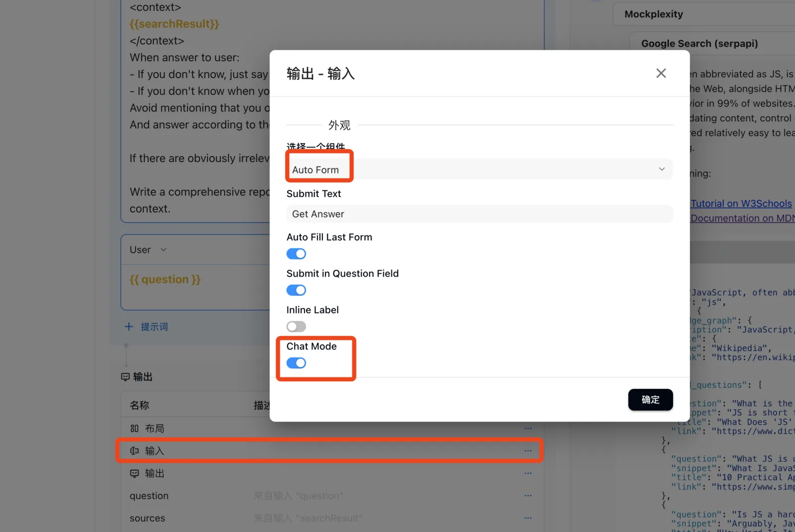Click the 布局 layout icon

point(134,428)
